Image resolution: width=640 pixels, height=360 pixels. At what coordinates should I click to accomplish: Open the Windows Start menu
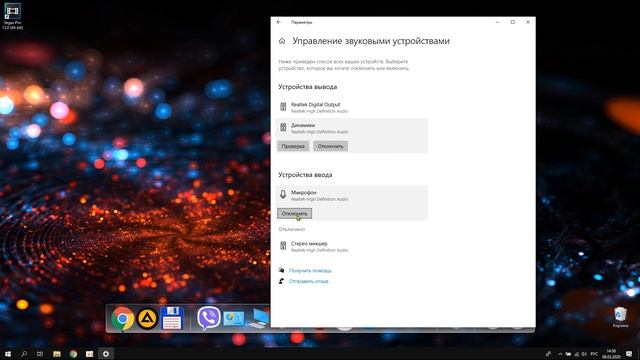[x=8, y=354]
